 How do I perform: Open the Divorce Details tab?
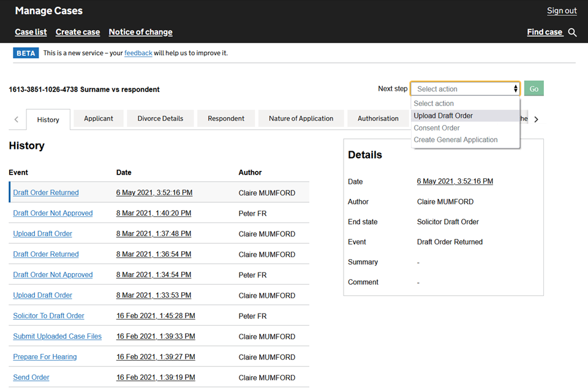coord(160,119)
